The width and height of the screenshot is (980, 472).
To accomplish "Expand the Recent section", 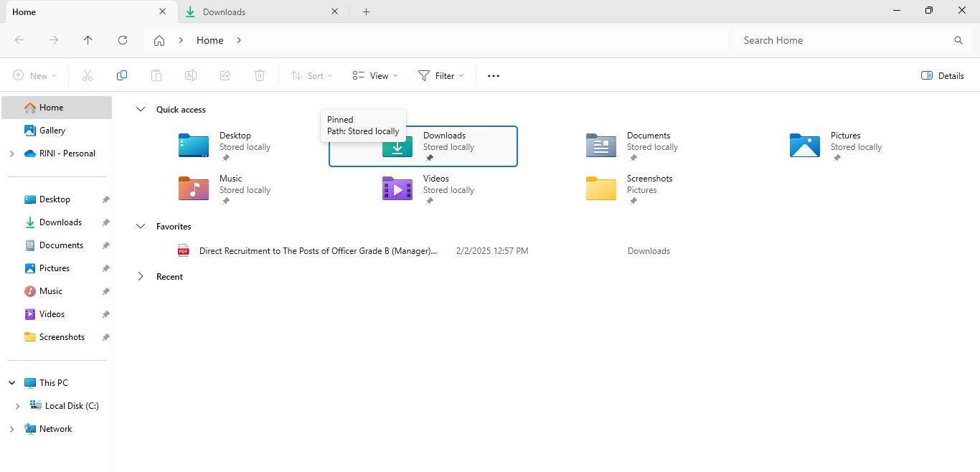I will [x=141, y=277].
